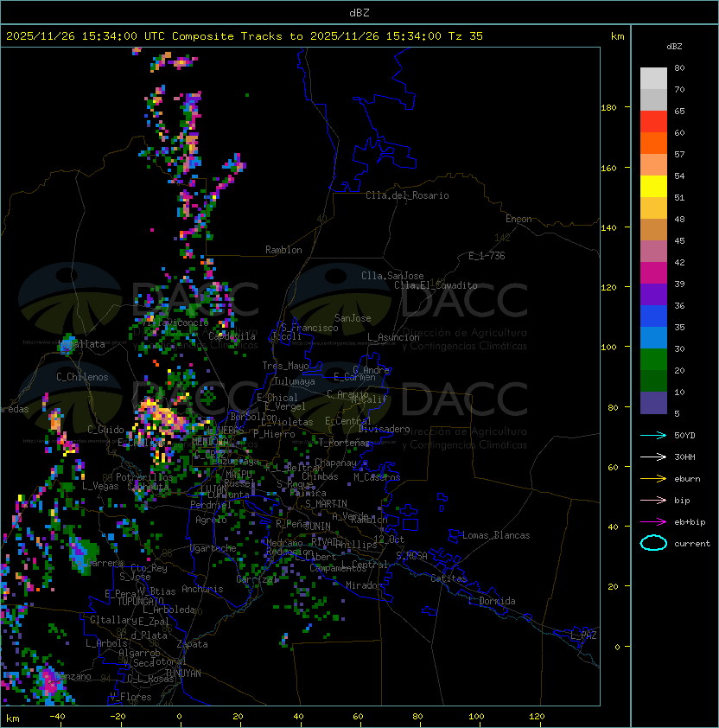Pick the purple 36–39 dBZ legend swatch
Screen dimensions: 719x728
pyautogui.click(x=653, y=294)
